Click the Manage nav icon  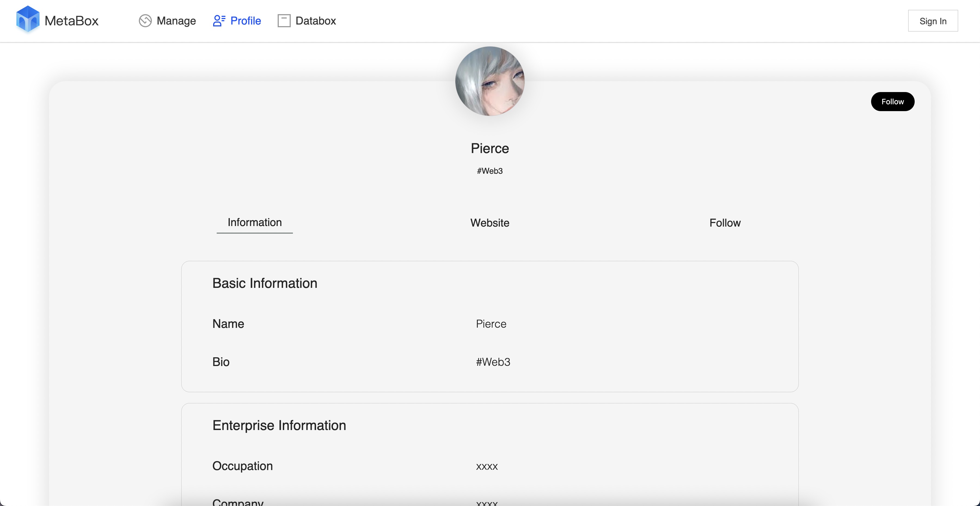coord(145,20)
